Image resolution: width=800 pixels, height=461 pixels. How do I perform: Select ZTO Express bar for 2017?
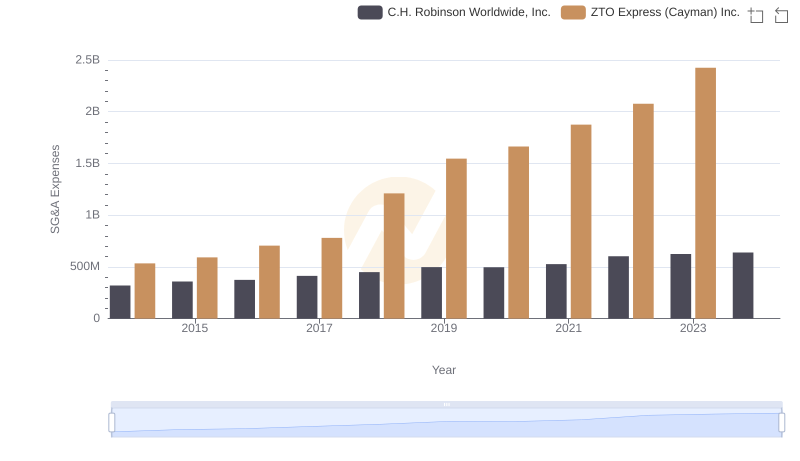[332, 278]
